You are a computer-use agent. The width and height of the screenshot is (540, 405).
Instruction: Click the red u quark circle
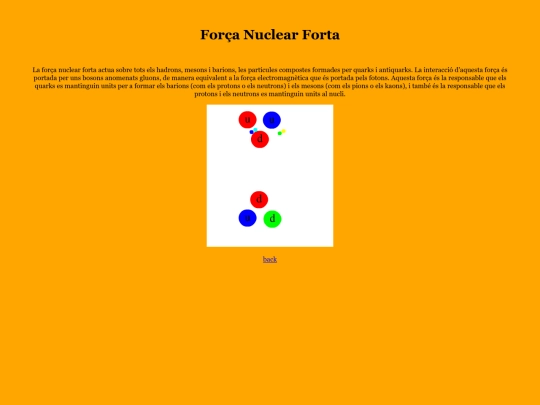[248, 120]
